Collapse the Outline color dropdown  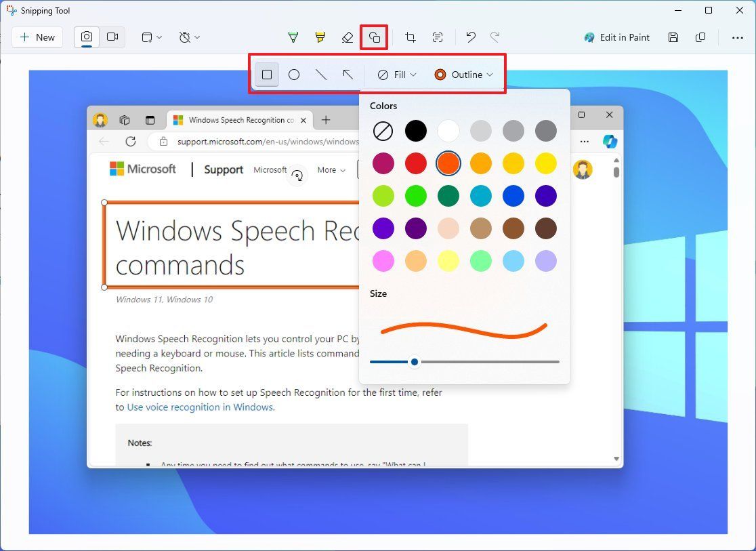[463, 75]
